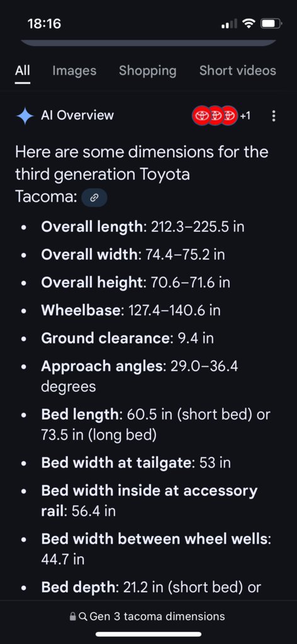The image size is (297, 644).
Task: Open the Short videos tab
Action: click(237, 71)
